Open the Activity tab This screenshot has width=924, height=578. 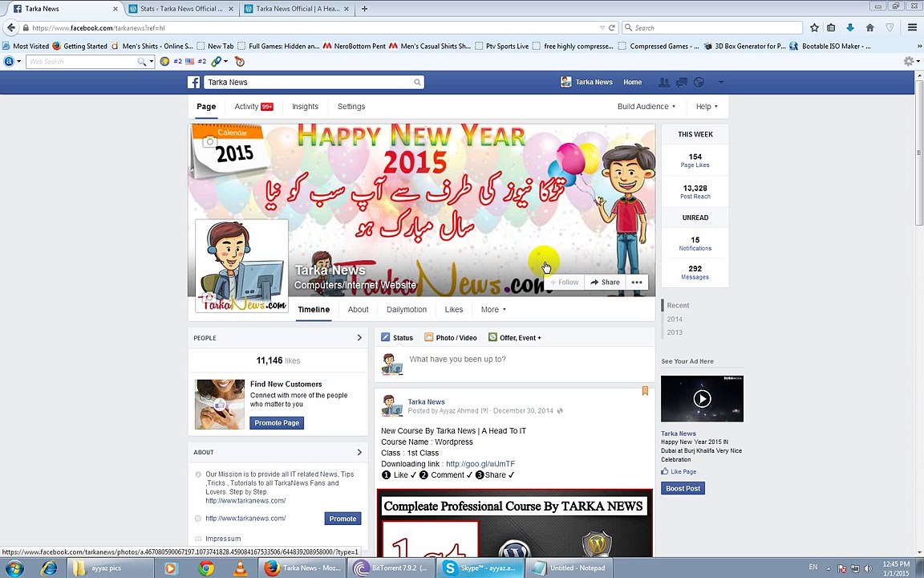click(253, 107)
